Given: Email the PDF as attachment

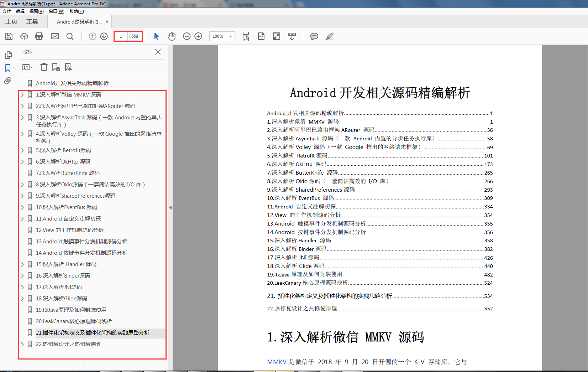Looking at the screenshot, I should 54,36.
